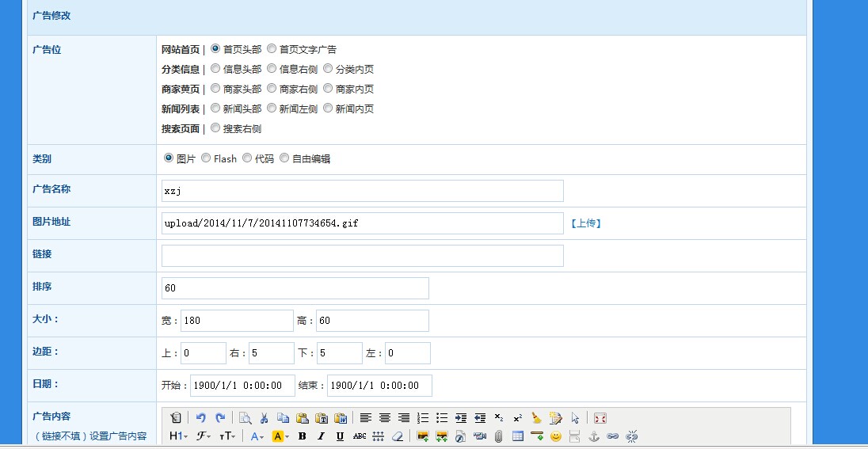868x449 pixels.
Task: Open the H1 heading dropdown
Action: coord(178,436)
